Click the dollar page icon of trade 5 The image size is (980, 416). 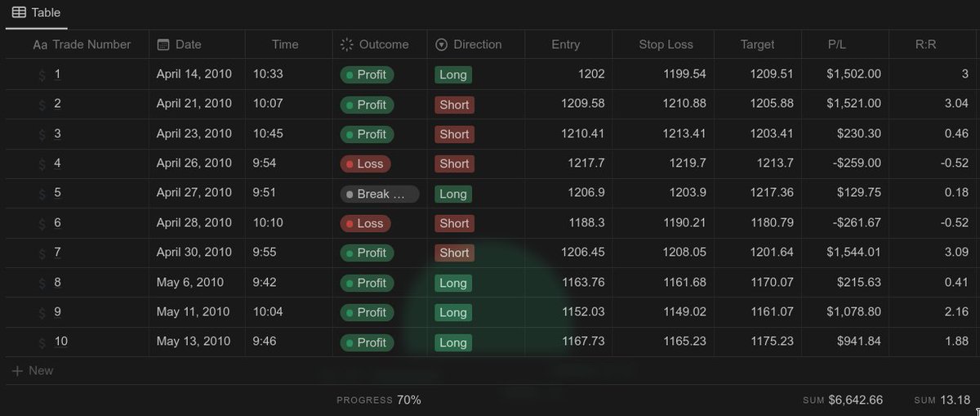[42, 194]
